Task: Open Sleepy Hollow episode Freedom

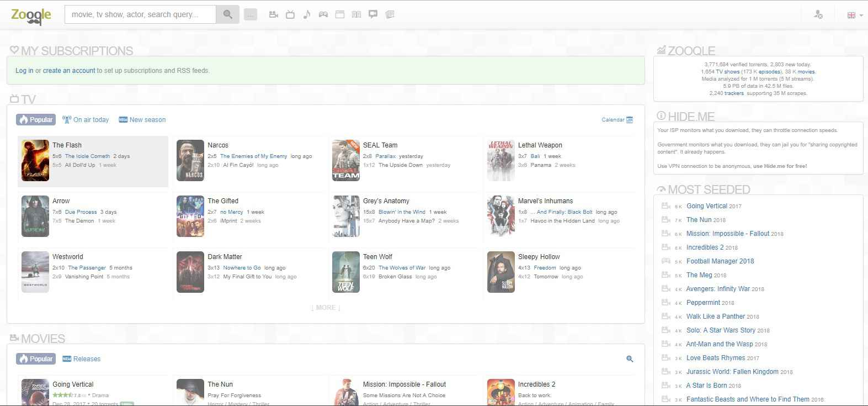Action: click(x=545, y=268)
